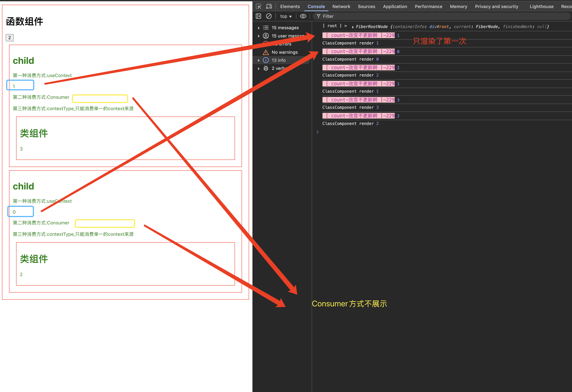
Task: Clear the console with the ban icon
Action: 269,16
